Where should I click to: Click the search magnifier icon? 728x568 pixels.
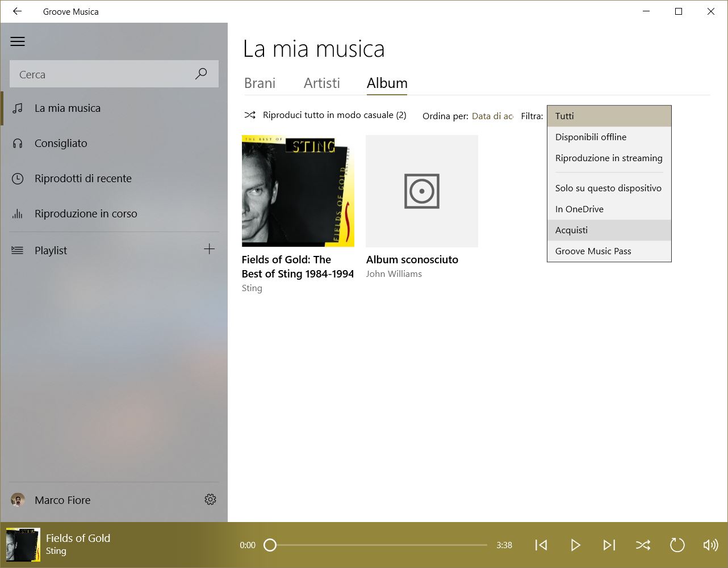[x=201, y=74]
